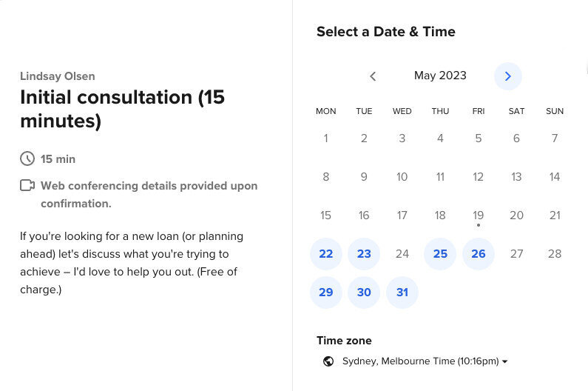Click the May 2023 month label

coord(440,76)
